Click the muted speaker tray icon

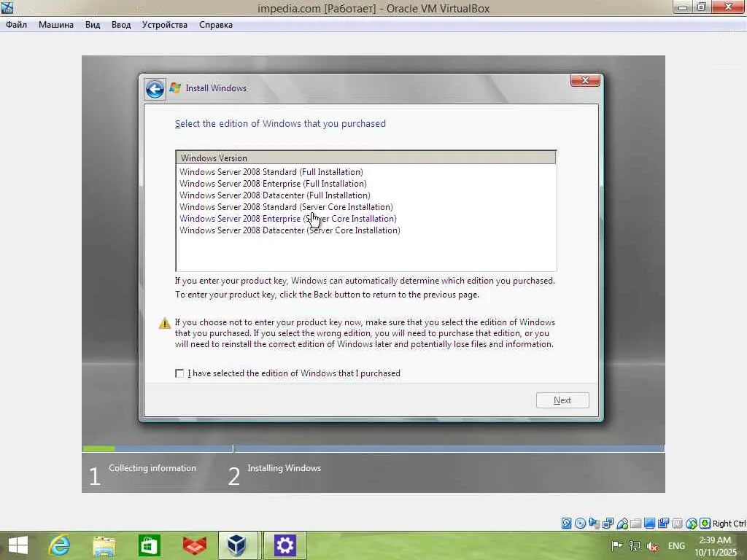pos(651,545)
